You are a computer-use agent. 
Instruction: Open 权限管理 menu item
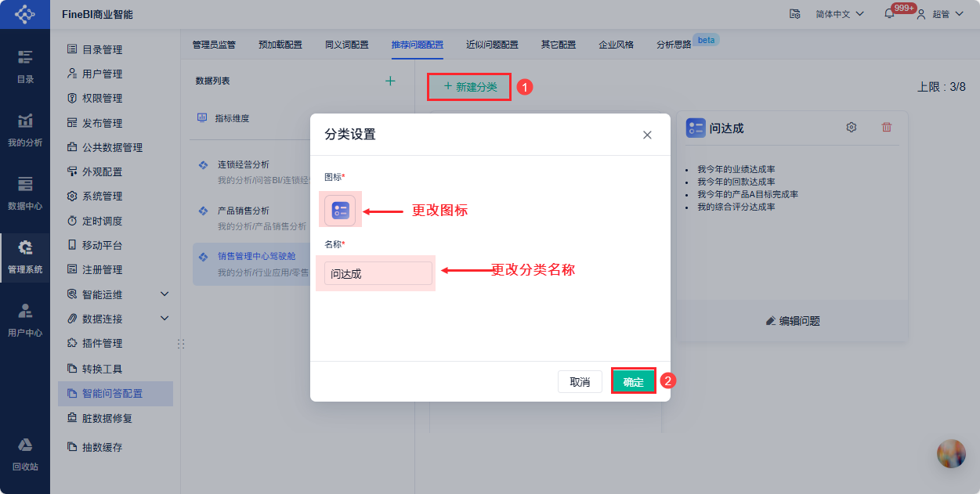115,98
